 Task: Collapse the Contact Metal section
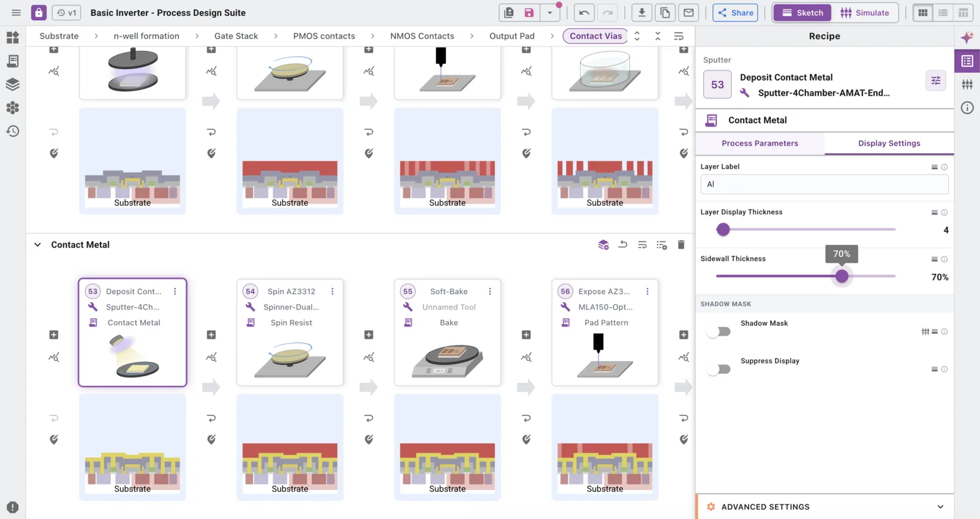point(37,244)
